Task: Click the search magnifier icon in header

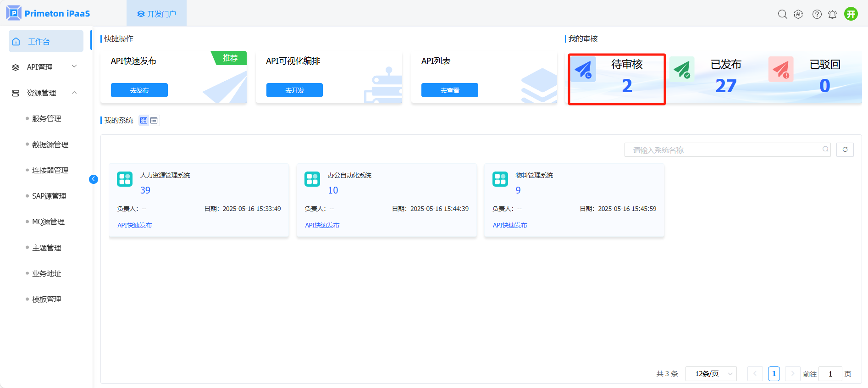Action: (x=782, y=14)
